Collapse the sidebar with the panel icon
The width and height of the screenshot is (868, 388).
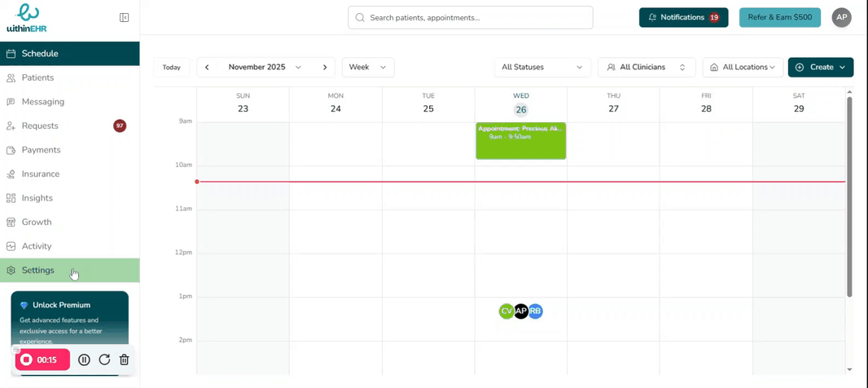coord(124,18)
